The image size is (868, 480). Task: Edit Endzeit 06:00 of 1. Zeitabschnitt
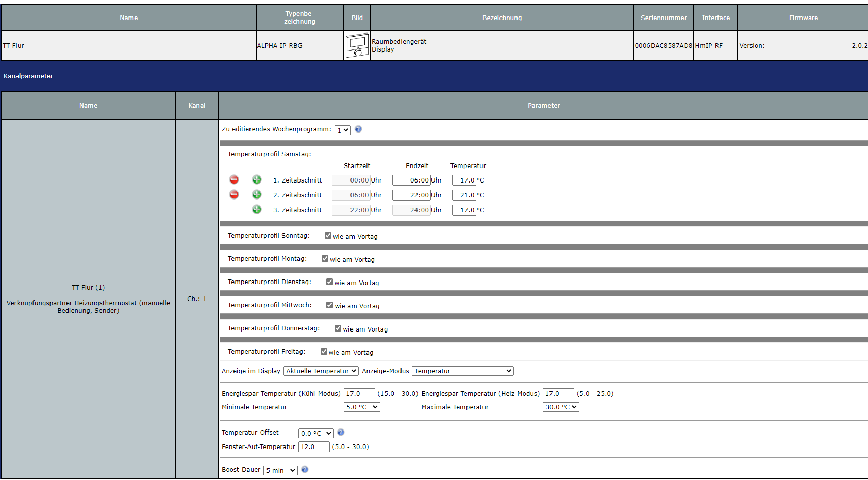click(x=411, y=180)
